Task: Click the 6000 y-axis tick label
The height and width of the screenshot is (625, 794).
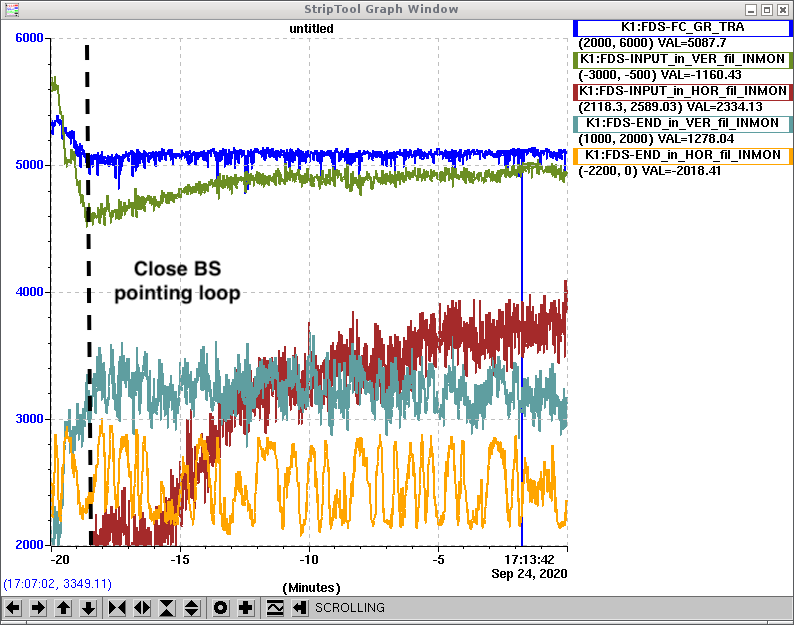Action: coord(29,38)
